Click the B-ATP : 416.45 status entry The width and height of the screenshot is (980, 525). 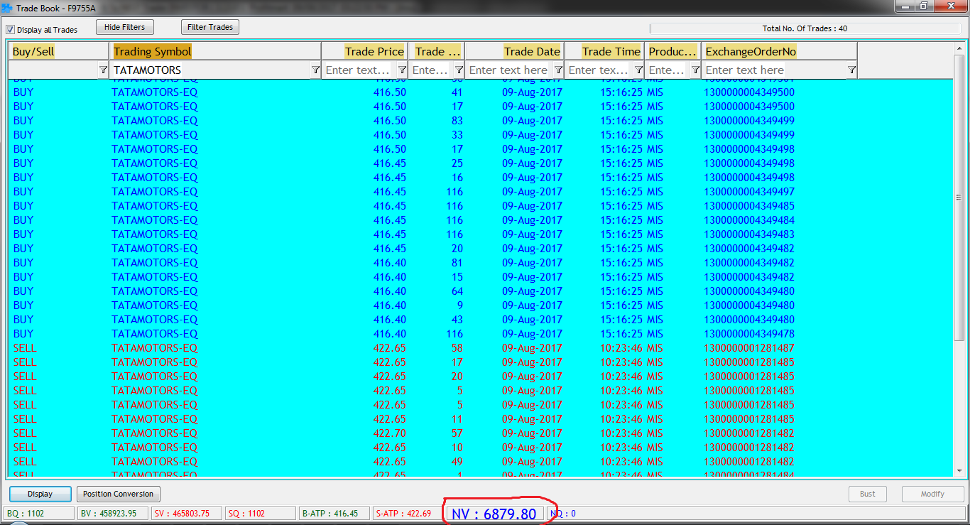pyautogui.click(x=334, y=513)
